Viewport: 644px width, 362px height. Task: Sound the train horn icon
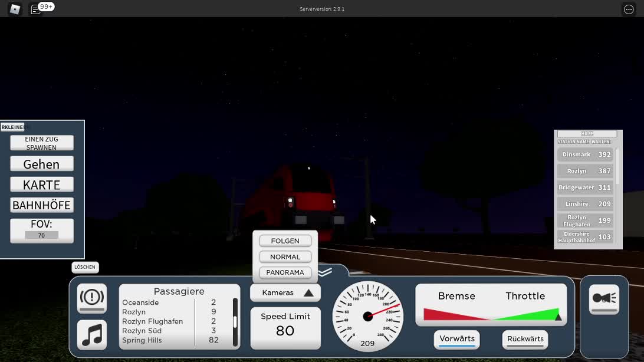pyautogui.click(x=604, y=299)
